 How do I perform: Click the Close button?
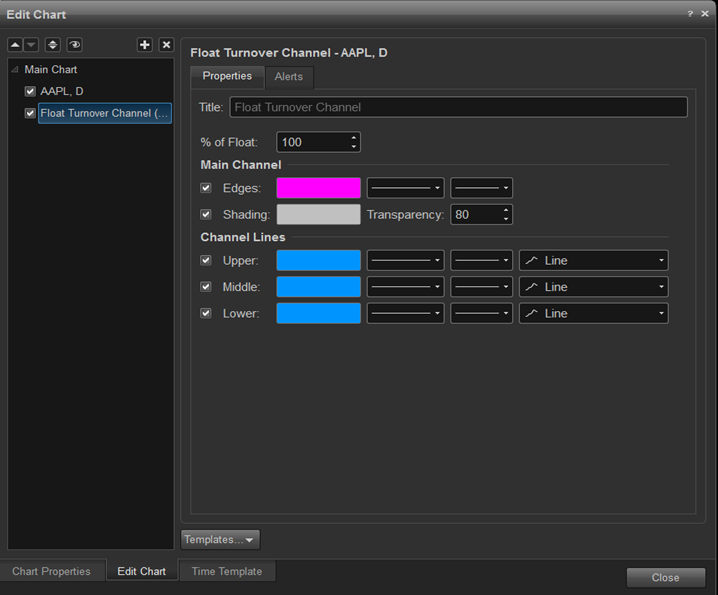pyautogui.click(x=665, y=578)
